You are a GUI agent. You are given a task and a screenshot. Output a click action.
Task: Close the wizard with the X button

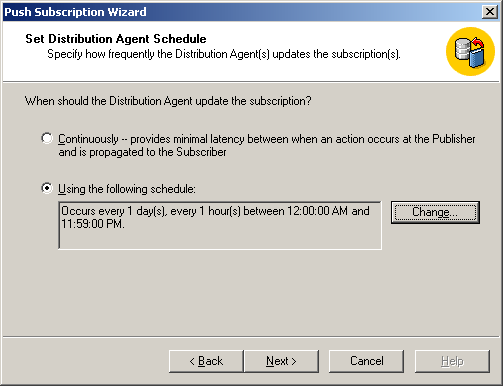(x=490, y=12)
